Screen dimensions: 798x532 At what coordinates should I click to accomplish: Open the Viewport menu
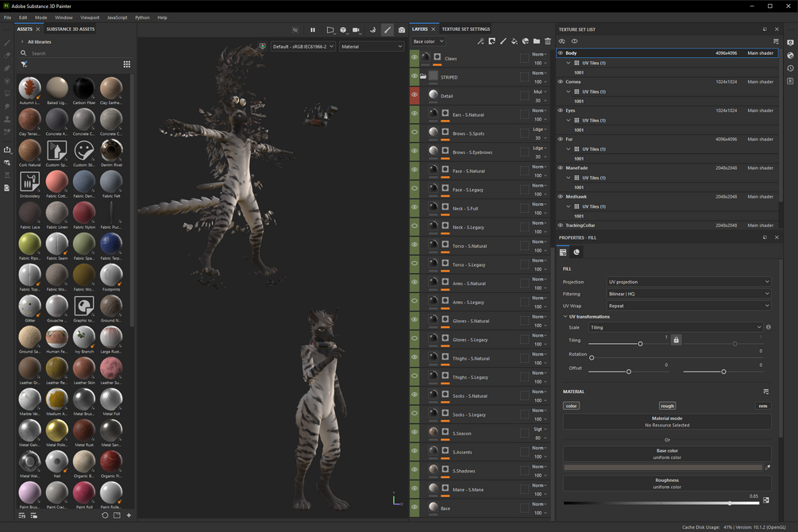point(90,17)
